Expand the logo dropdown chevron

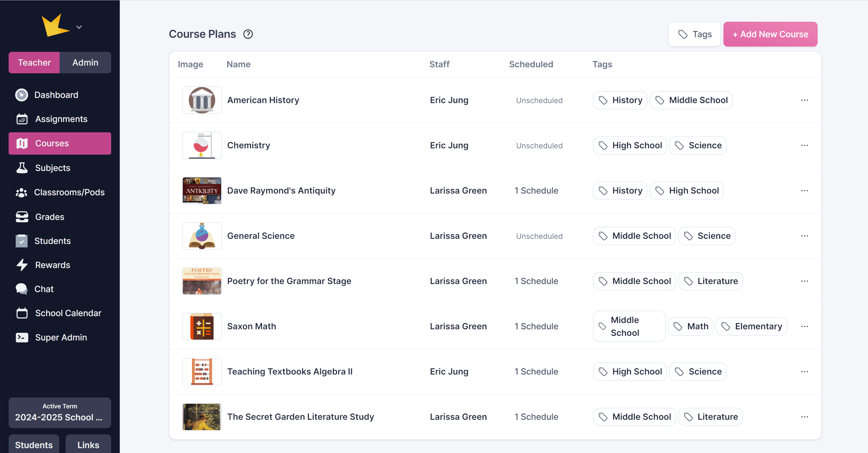(79, 27)
